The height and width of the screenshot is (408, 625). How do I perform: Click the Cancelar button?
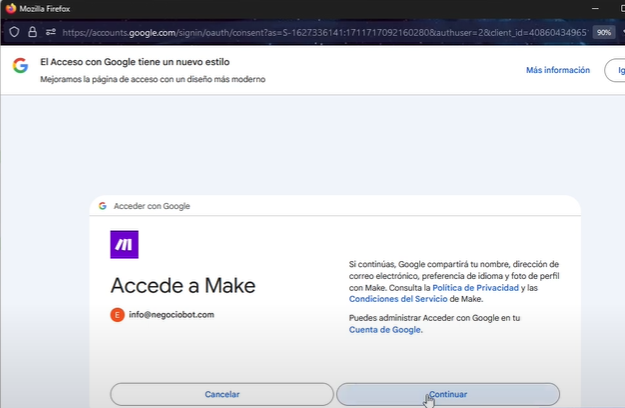[x=222, y=394]
